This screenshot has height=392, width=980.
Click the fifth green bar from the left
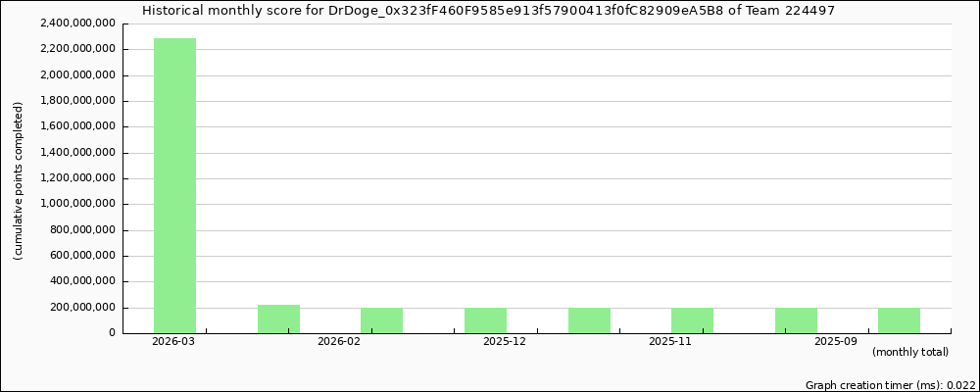589,320
